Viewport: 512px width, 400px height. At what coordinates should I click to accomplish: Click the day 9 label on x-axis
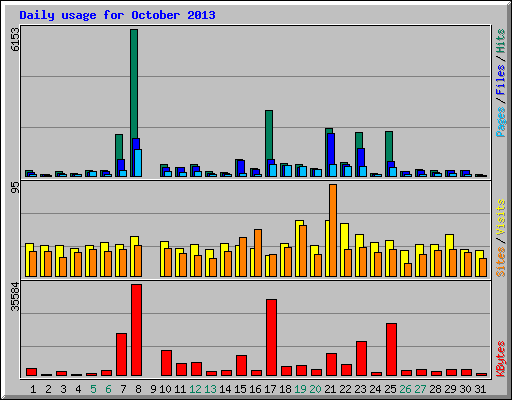[x=153, y=389]
